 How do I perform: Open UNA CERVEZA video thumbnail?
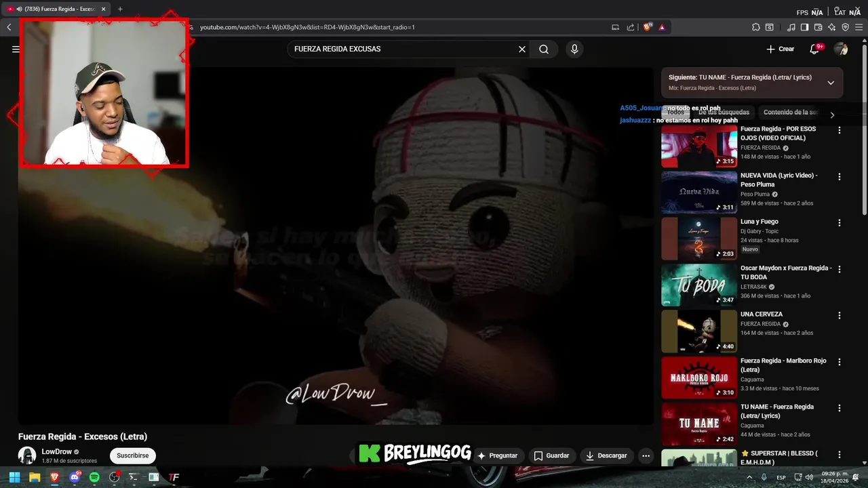pos(699,331)
